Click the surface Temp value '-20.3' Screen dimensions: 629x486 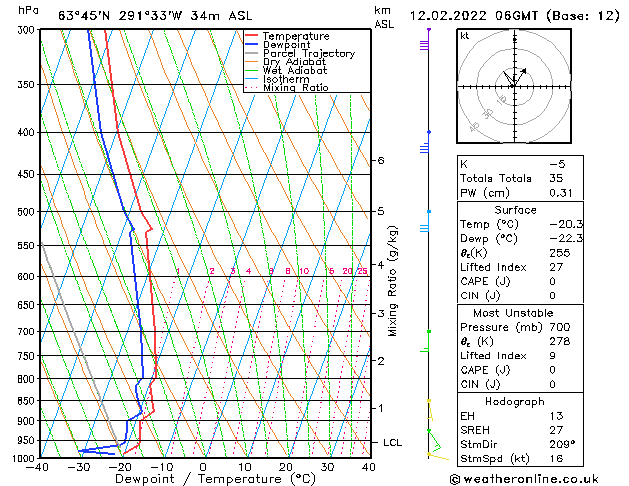tap(566, 224)
